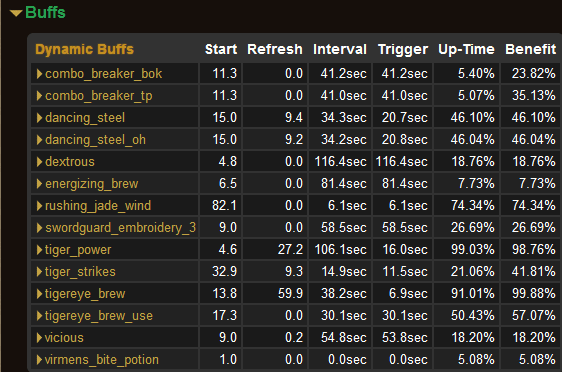The height and width of the screenshot is (372, 562).
Task: Click the tiger_power buff name
Action: 78,250
